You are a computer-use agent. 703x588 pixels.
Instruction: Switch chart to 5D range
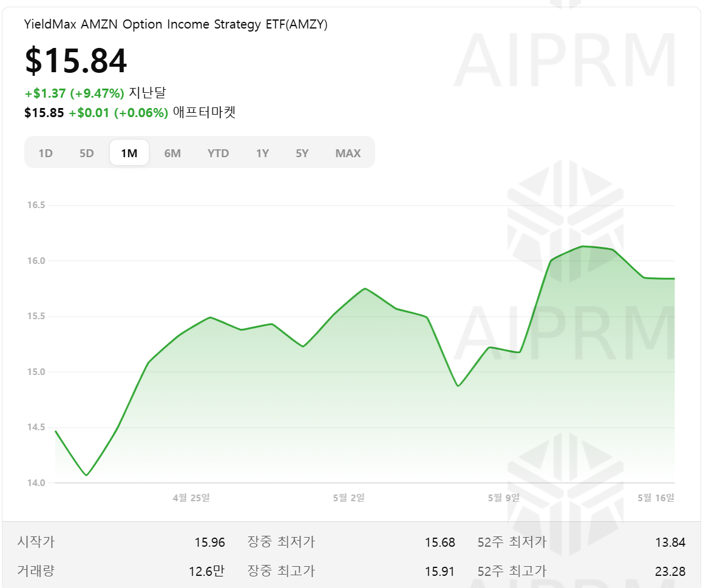pos(87,154)
